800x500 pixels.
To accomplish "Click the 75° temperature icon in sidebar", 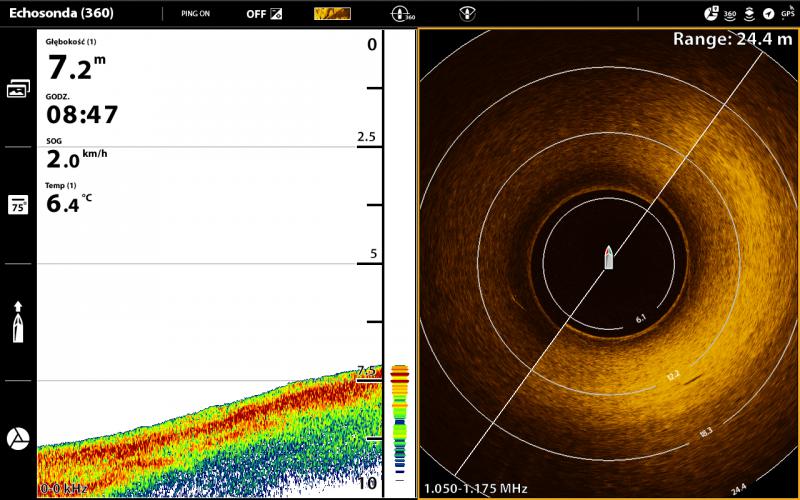I will 18,205.
